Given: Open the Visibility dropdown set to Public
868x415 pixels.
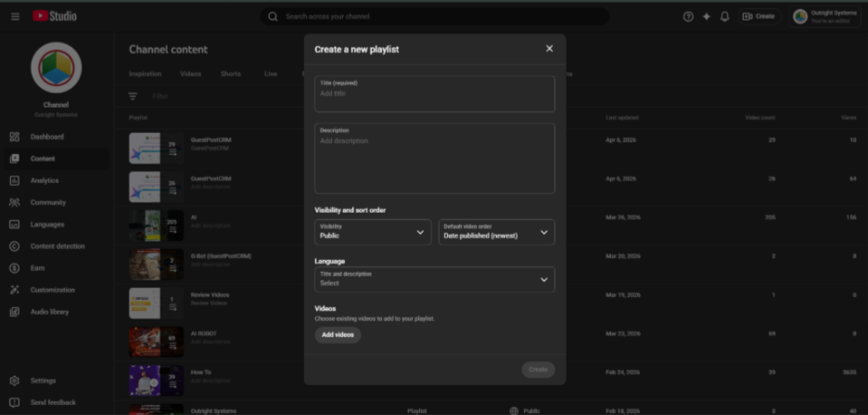Looking at the screenshot, I should coord(373,232).
